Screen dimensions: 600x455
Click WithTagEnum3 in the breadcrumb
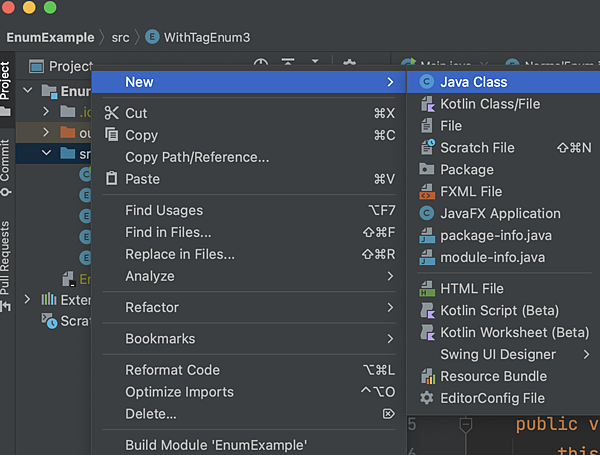pyautogui.click(x=207, y=38)
